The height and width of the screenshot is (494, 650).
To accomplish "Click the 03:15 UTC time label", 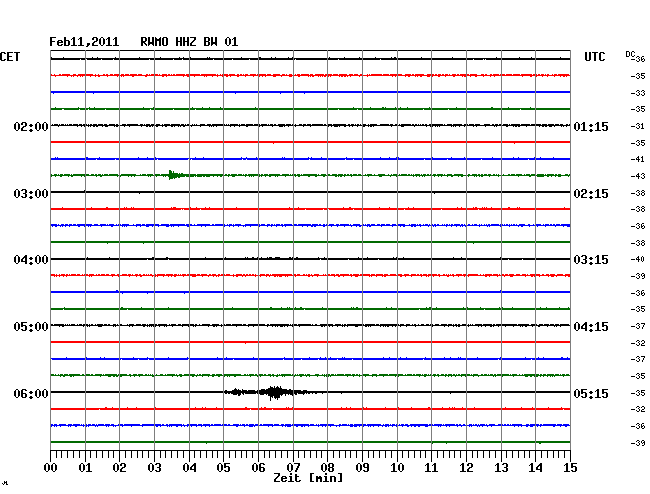I will pyautogui.click(x=591, y=260).
